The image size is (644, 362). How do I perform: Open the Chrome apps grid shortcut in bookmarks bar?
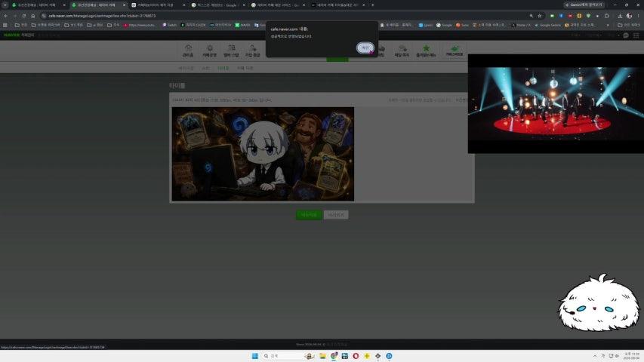pyautogui.click(x=5, y=25)
